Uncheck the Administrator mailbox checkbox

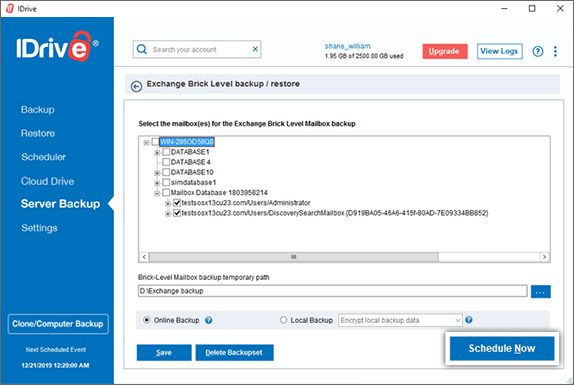click(177, 202)
